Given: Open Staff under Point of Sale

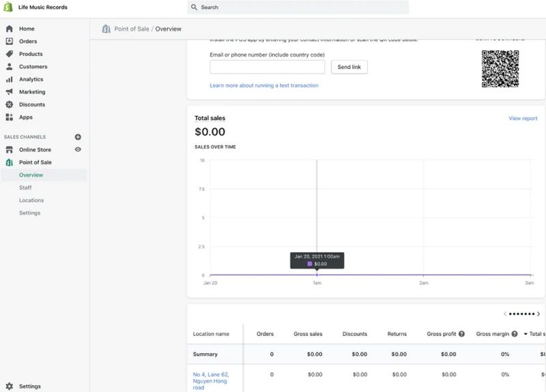Looking at the screenshot, I should pyautogui.click(x=25, y=187).
